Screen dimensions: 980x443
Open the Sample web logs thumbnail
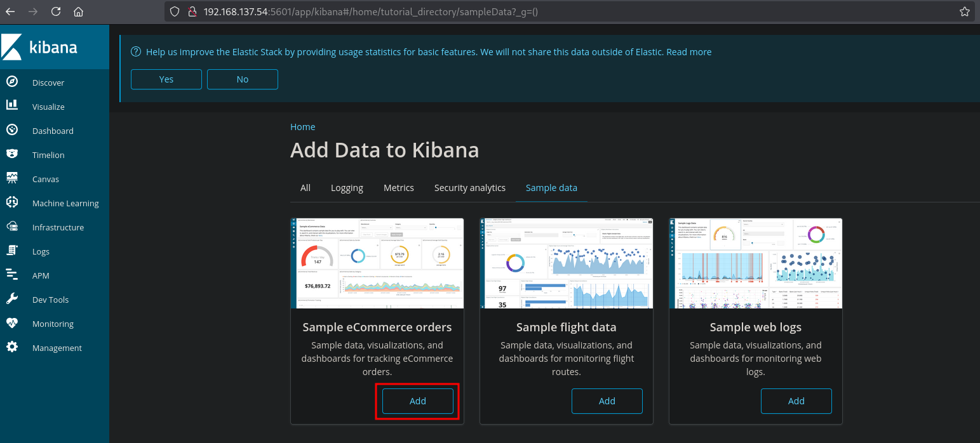point(755,263)
